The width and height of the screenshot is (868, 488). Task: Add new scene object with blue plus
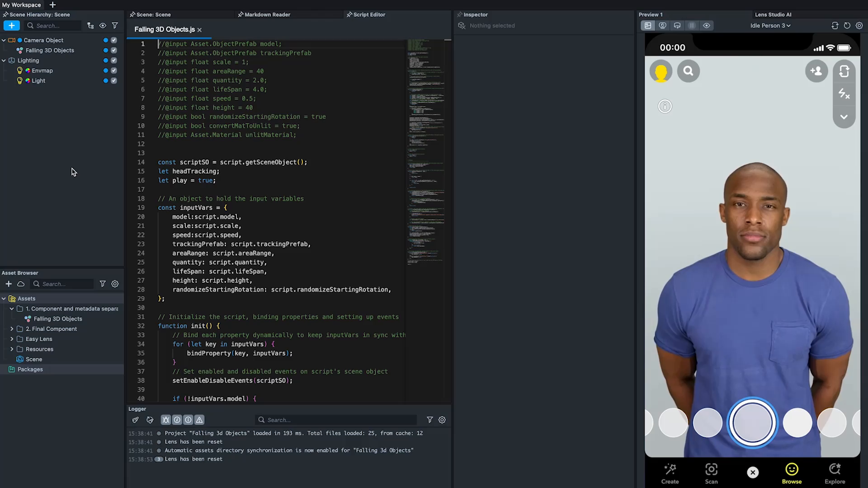pos(11,26)
